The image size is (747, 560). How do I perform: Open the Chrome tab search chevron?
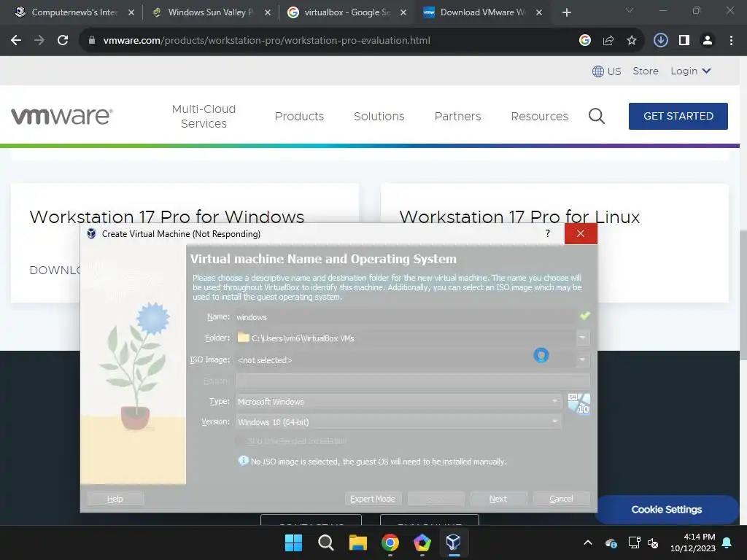click(x=630, y=10)
